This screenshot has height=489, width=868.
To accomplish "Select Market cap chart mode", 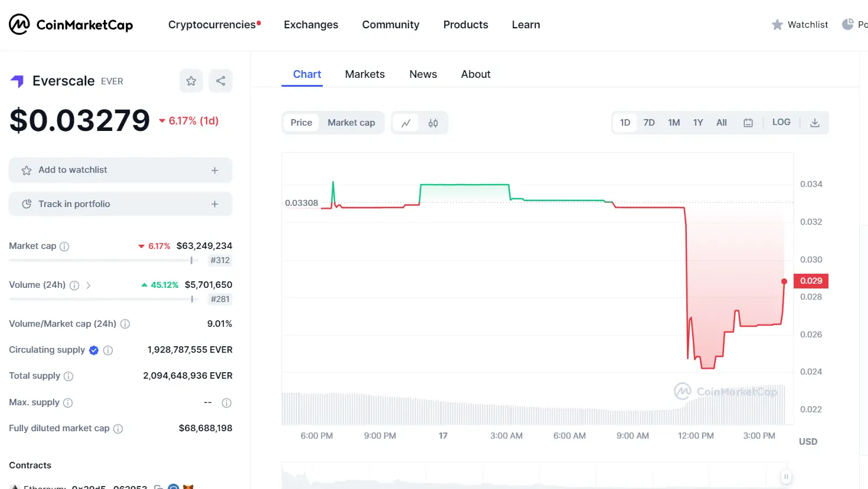I will (x=351, y=123).
